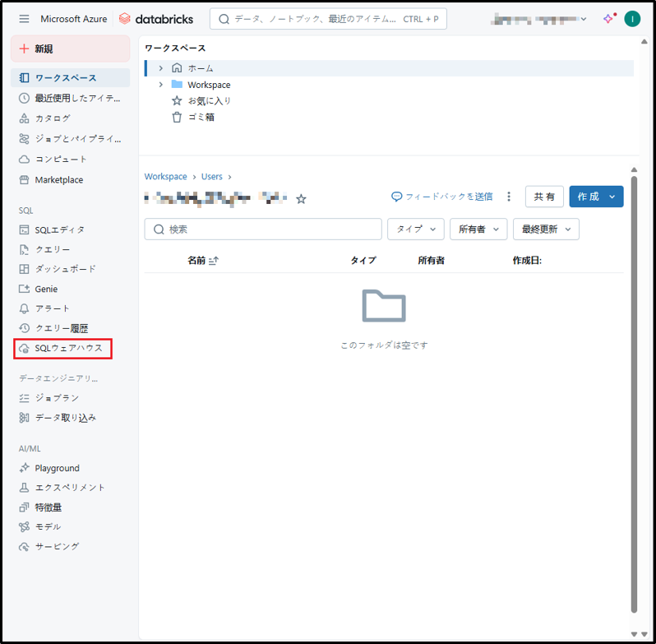Click the global search bar at top
The width and height of the screenshot is (656, 644).
[x=328, y=19]
